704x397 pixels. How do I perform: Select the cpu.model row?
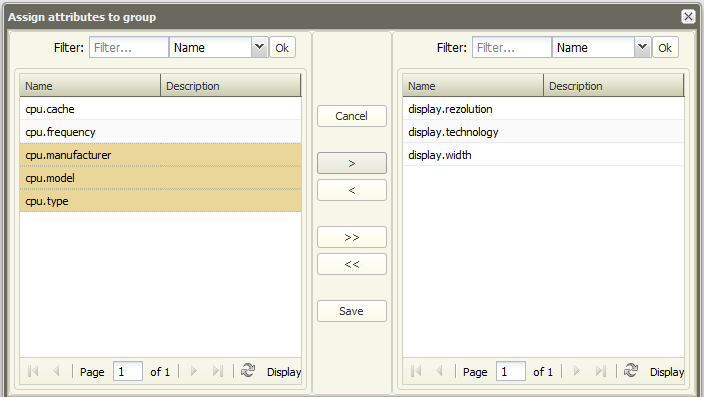point(160,178)
